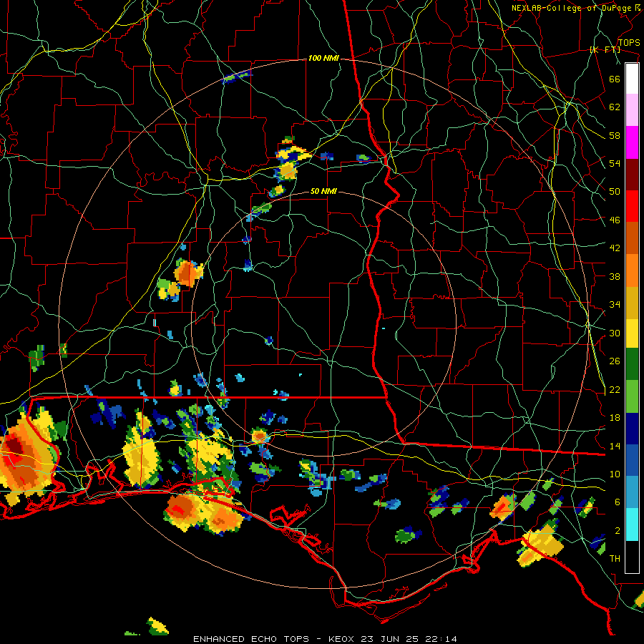Click the navy blue legend color block

(x=632, y=429)
